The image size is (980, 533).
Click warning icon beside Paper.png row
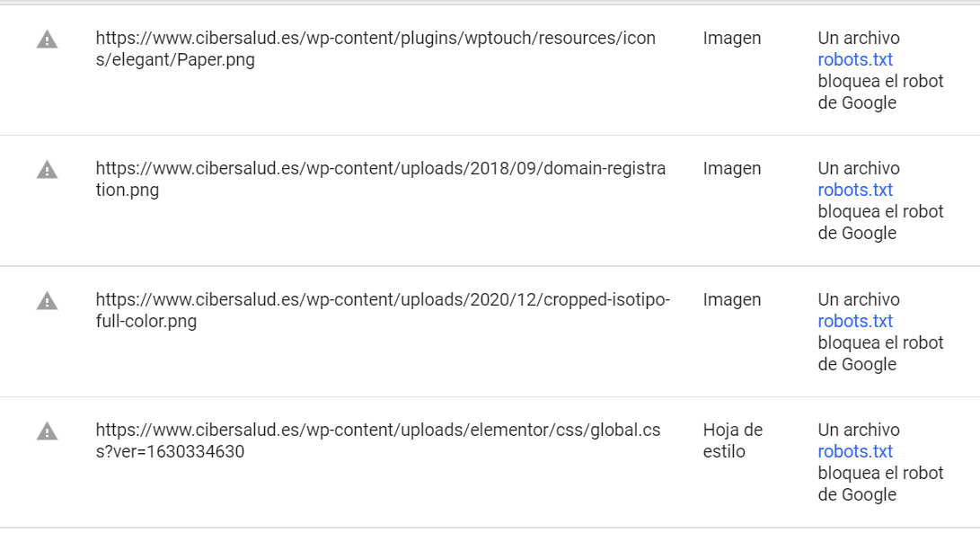tap(47, 40)
